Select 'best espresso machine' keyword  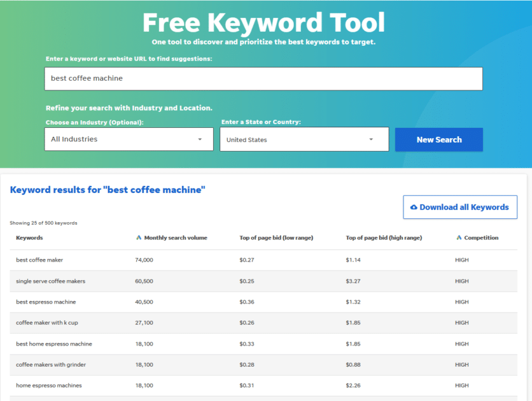point(46,302)
